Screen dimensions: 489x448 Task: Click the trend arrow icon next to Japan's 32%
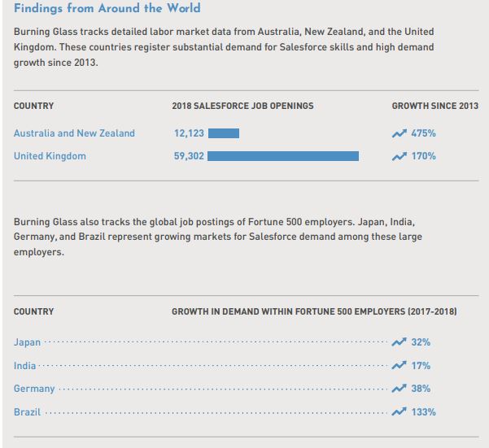pyautogui.click(x=399, y=342)
